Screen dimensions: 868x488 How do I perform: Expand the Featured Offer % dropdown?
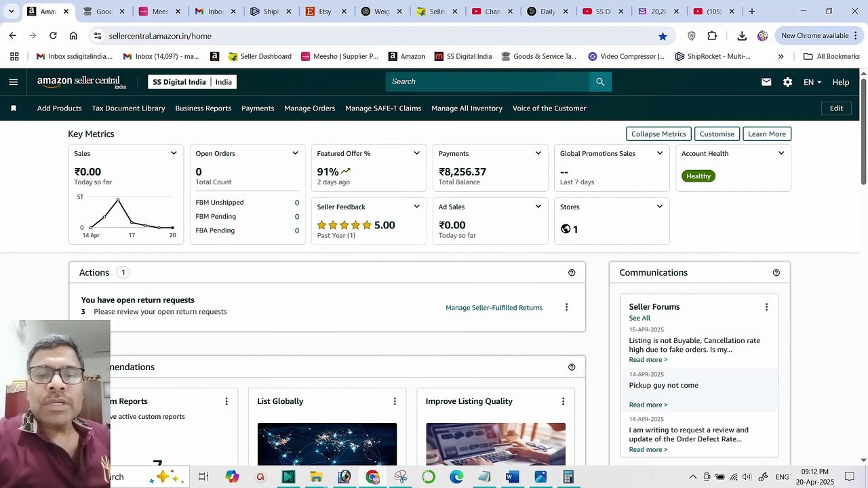click(416, 153)
